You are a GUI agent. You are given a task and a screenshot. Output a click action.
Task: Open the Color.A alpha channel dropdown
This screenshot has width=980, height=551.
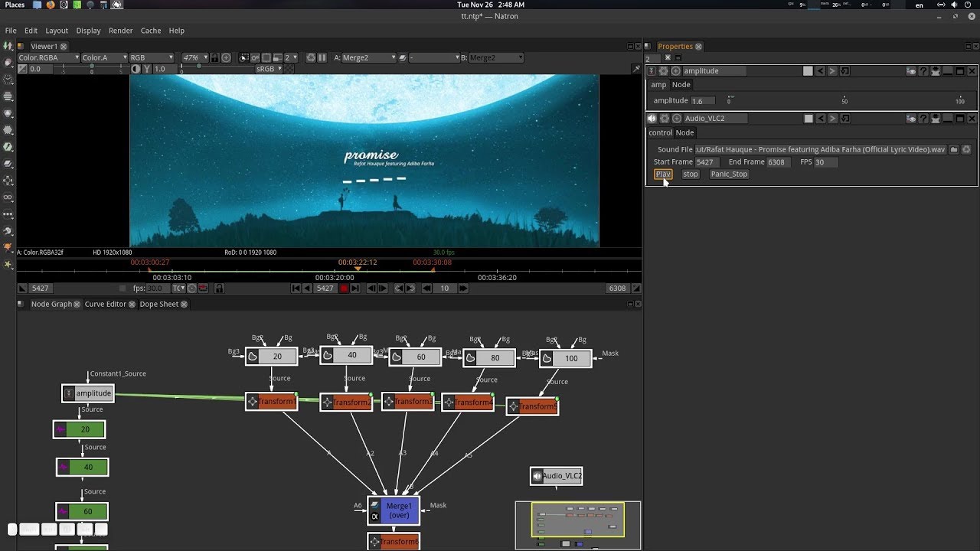pos(104,57)
